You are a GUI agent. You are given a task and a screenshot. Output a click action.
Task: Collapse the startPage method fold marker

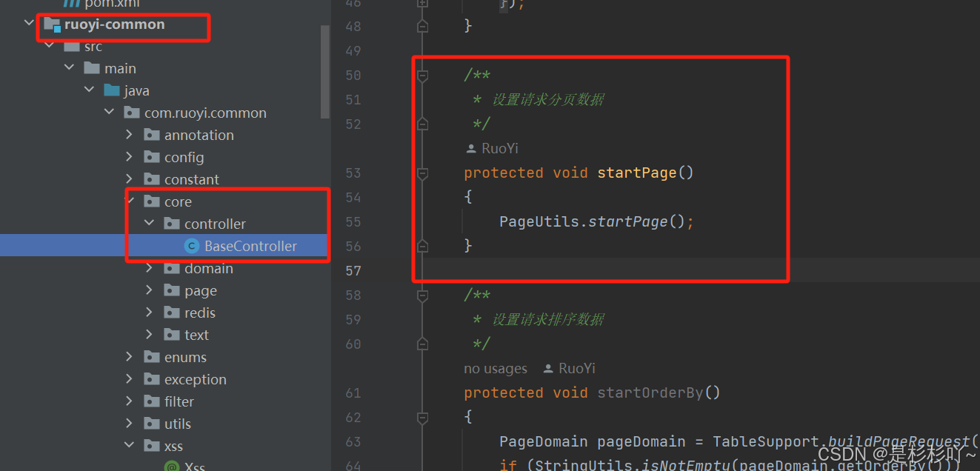pos(422,173)
